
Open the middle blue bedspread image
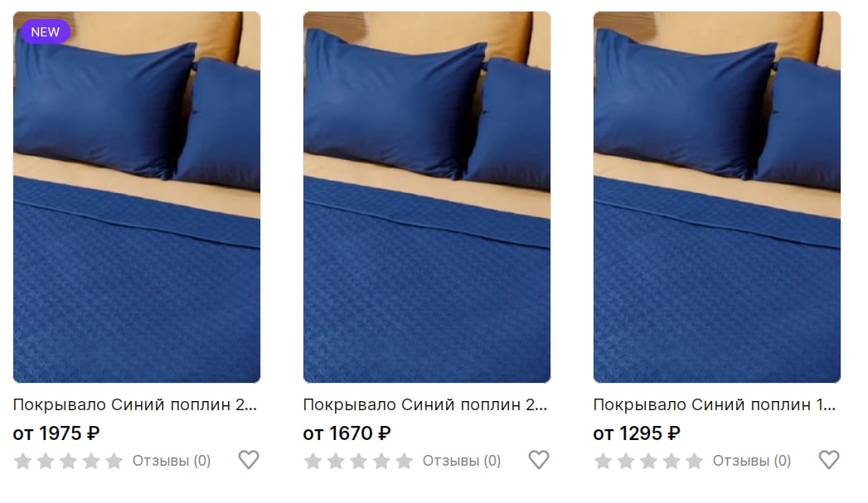click(427, 197)
